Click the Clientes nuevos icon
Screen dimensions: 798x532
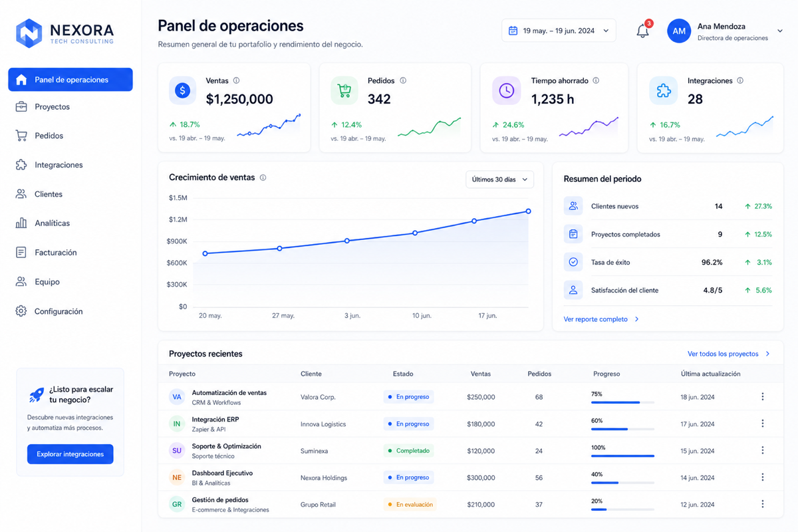(x=573, y=206)
